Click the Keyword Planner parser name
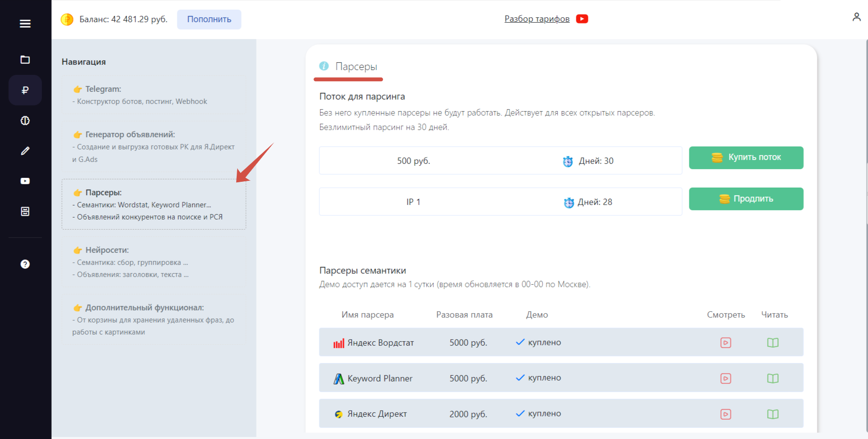This screenshot has width=868, height=439. coord(380,379)
